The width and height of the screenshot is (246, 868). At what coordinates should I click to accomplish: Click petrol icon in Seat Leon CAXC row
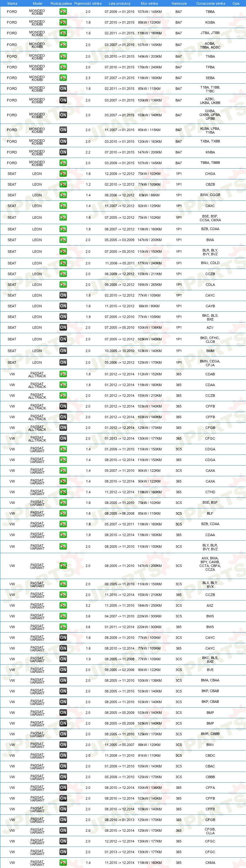click(x=63, y=206)
